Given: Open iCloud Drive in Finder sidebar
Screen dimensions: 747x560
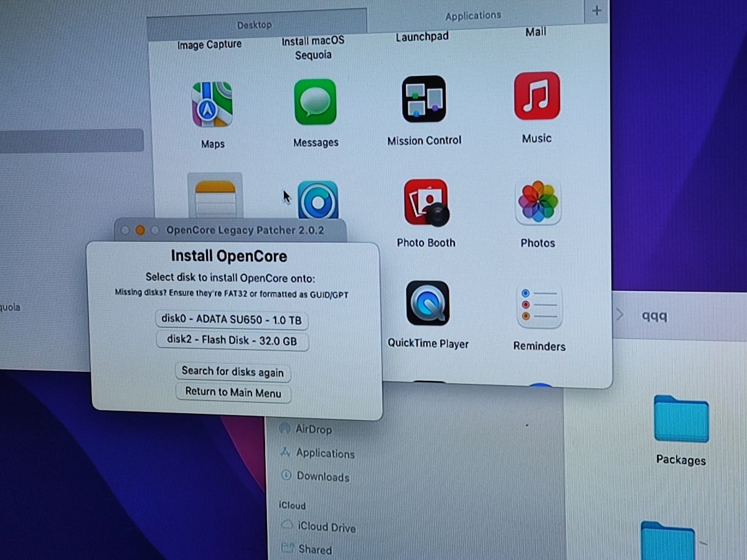Looking at the screenshot, I should (318, 526).
